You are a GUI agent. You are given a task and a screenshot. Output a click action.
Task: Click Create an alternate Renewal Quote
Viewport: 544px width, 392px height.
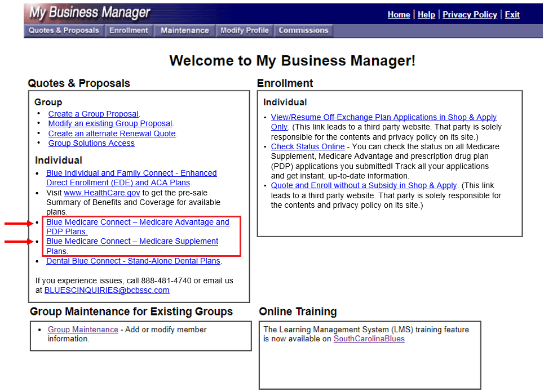(112, 133)
